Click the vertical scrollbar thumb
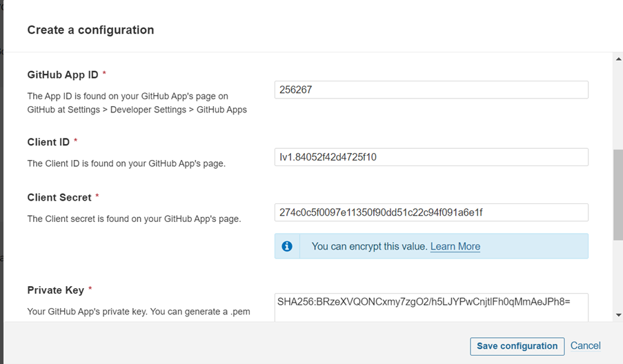 pyautogui.click(x=618, y=195)
